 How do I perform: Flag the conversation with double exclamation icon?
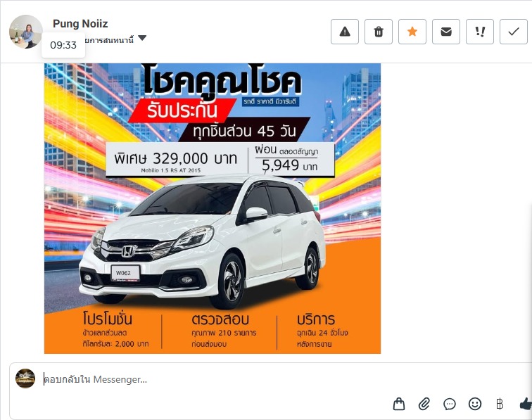(480, 32)
